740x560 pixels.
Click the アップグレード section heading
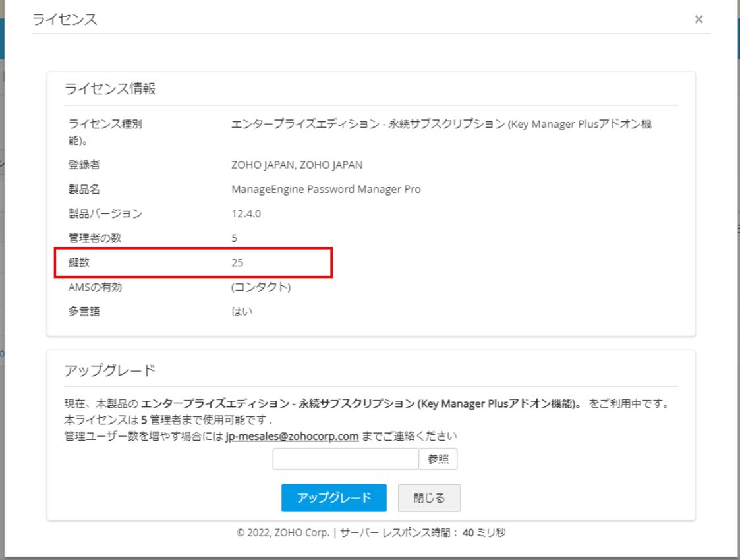[110, 370]
